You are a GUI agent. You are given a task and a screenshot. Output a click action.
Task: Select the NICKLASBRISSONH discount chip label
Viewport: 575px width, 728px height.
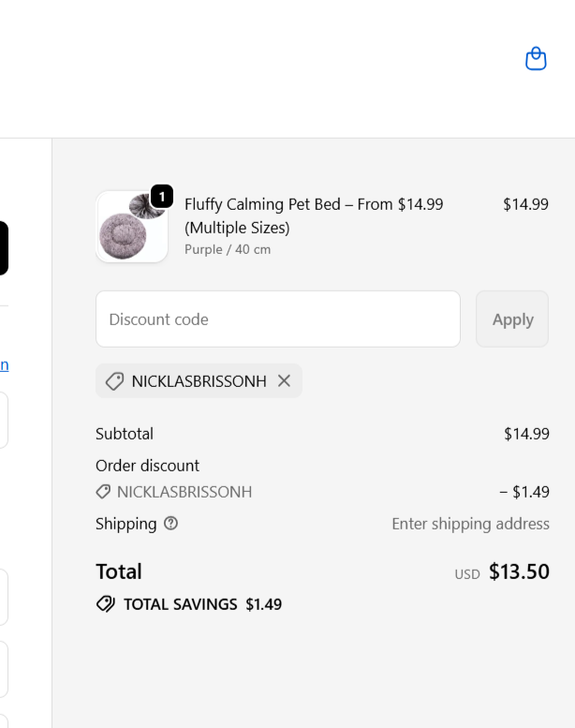(199, 381)
